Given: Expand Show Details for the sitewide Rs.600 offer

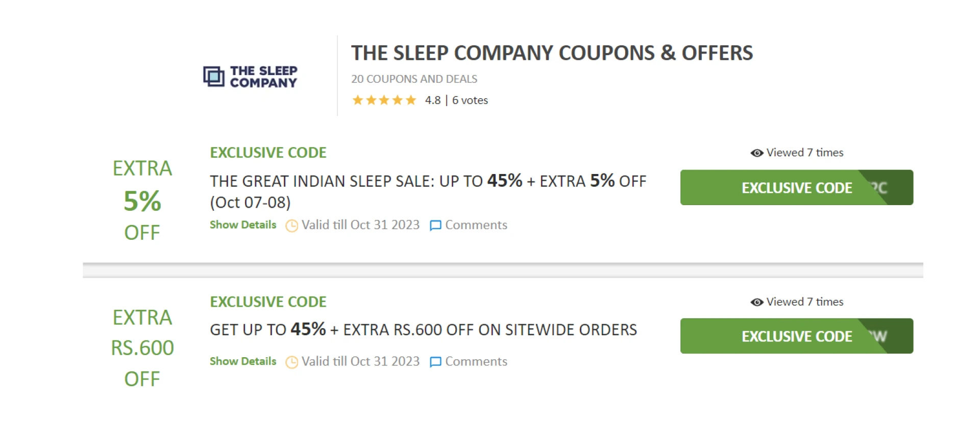Looking at the screenshot, I should click(242, 361).
